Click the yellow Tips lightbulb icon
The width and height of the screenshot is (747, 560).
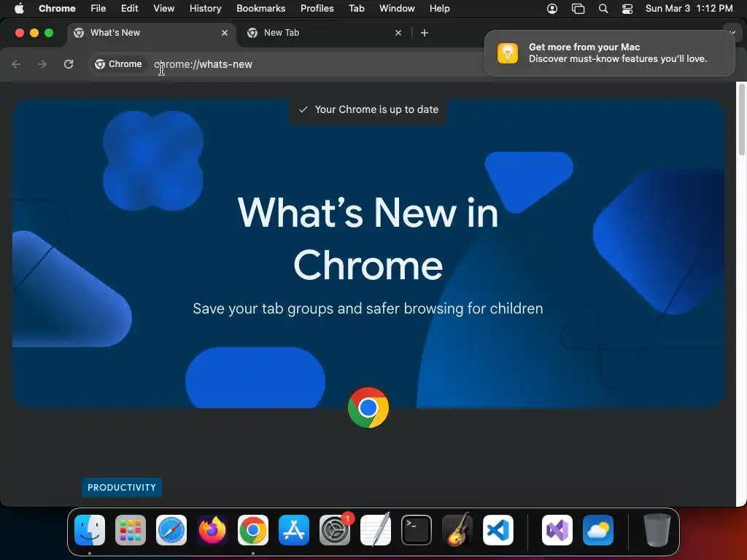(508, 52)
